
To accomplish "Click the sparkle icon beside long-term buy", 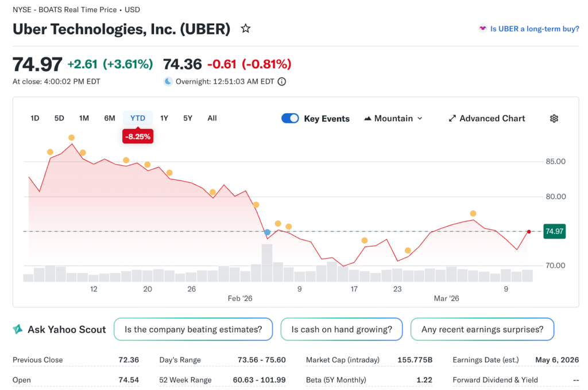I will point(483,29).
